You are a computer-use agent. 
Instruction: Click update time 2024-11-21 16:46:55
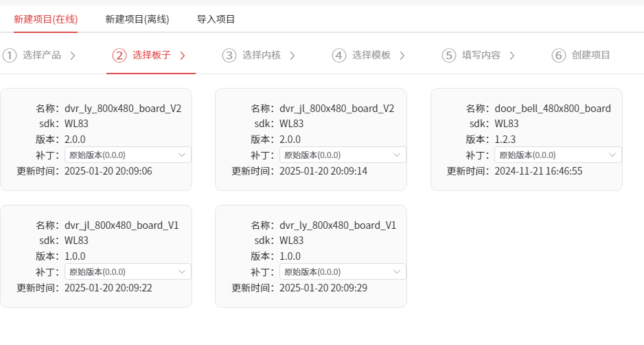click(538, 171)
